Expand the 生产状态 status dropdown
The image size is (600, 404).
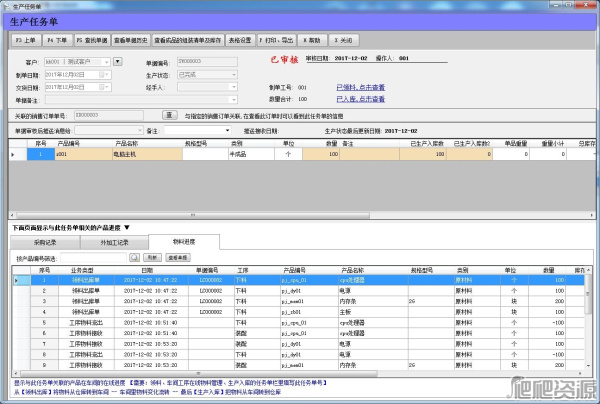coord(232,75)
